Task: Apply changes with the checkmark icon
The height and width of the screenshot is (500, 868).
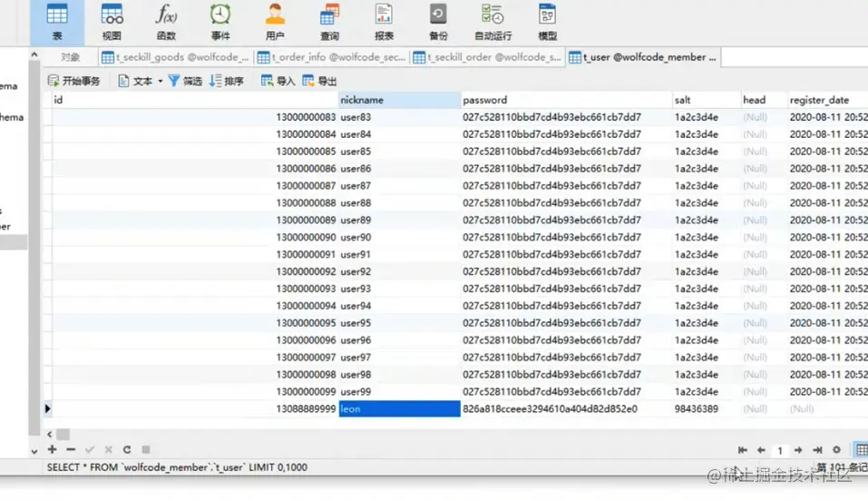Action: pos(90,449)
